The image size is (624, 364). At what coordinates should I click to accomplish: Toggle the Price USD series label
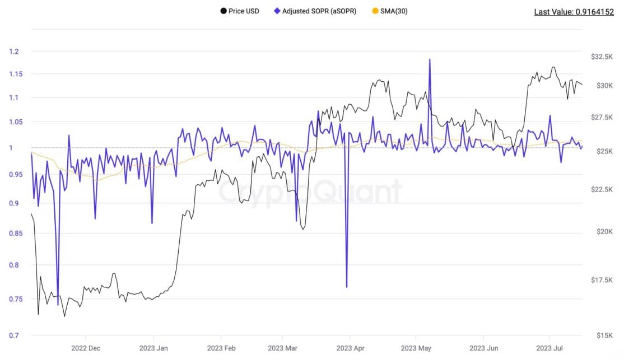click(244, 11)
